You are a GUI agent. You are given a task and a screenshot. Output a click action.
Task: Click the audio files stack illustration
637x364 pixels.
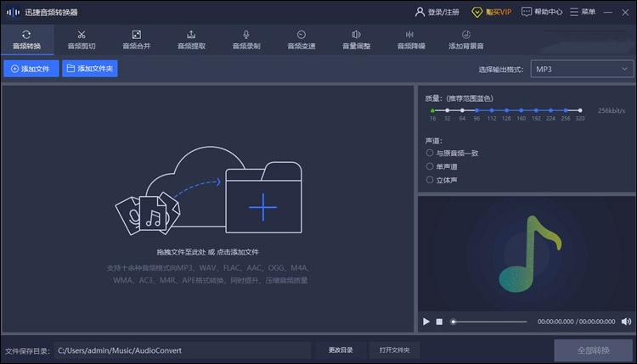coord(148,215)
